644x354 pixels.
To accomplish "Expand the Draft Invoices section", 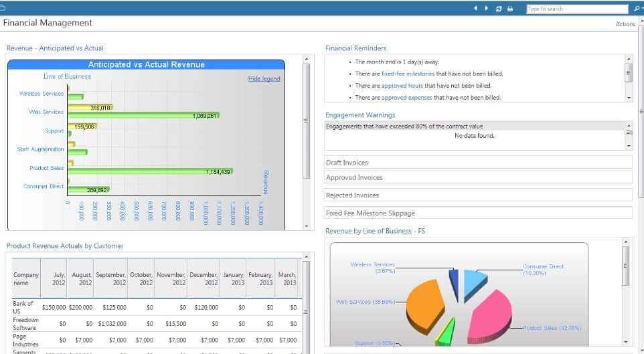I will 478,163.
